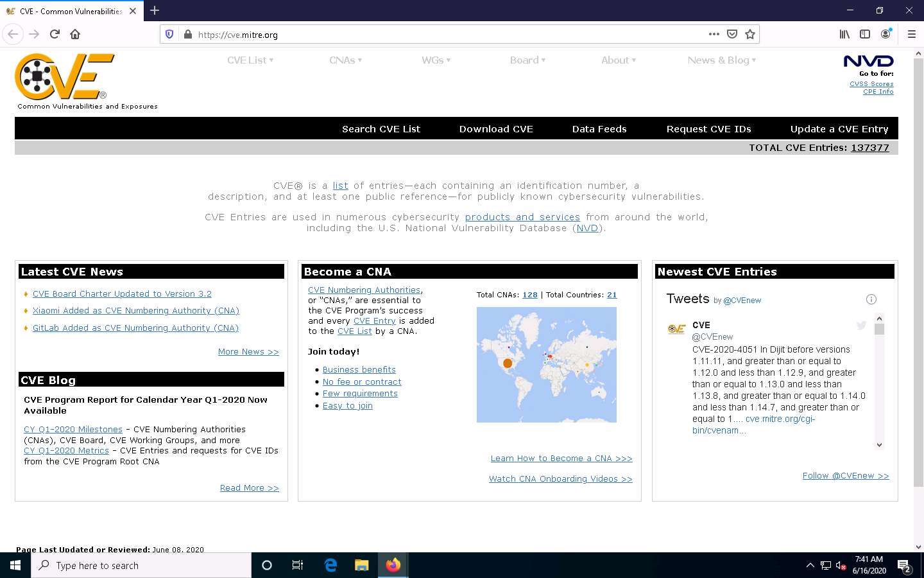Viewport: 924px width, 578px height.
Task: Show the sidebars icon
Action: [865, 34]
